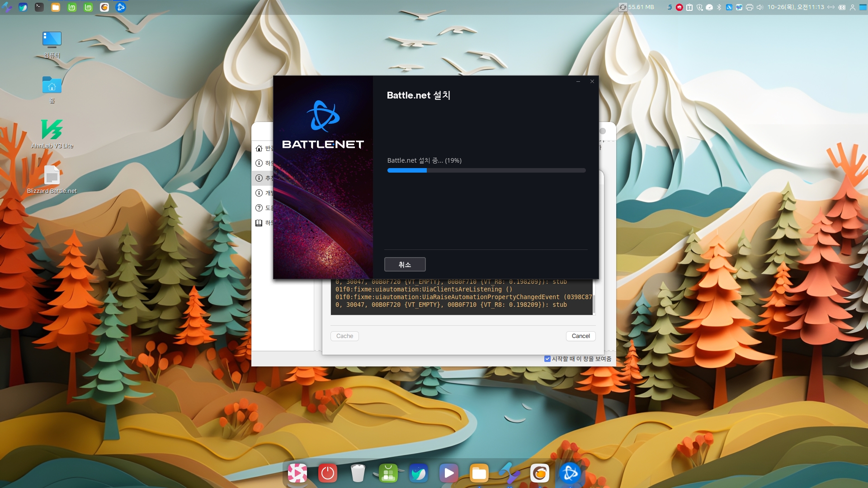Click the red power icon in dock
The height and width of the screenshot is (488, 868).
327,473
